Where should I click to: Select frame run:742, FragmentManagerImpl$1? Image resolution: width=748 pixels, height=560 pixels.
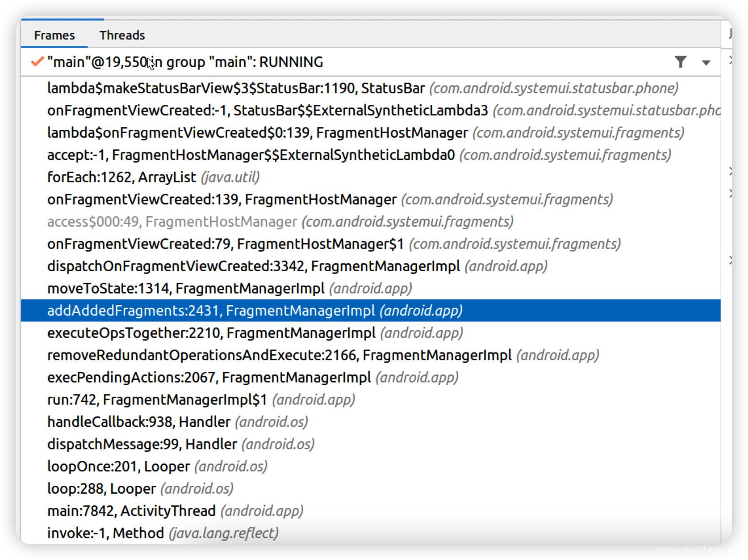371,400
